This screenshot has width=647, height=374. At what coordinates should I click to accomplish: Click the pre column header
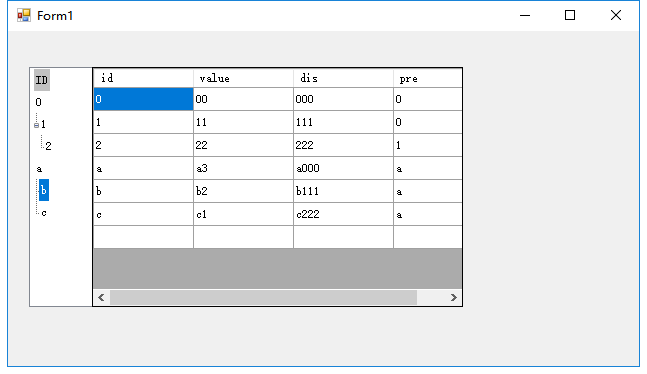coord(427,78)
